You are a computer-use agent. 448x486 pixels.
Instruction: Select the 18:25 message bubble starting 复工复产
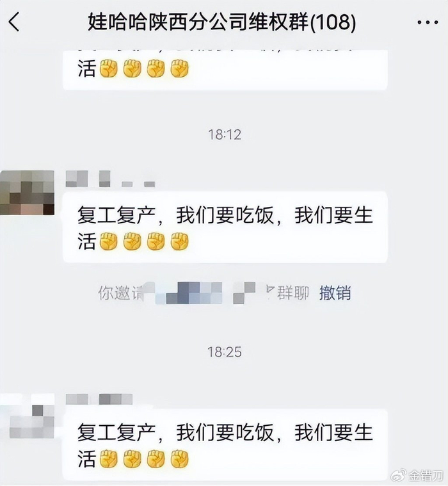(225, 445)
